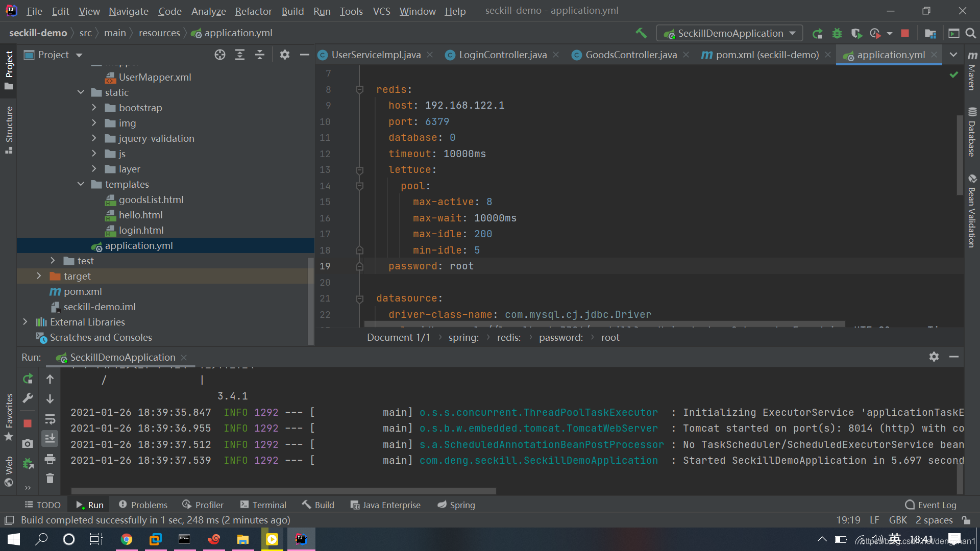Open the Refactor menu
This screenshot has width=980, height=551.
click(253, 11)
